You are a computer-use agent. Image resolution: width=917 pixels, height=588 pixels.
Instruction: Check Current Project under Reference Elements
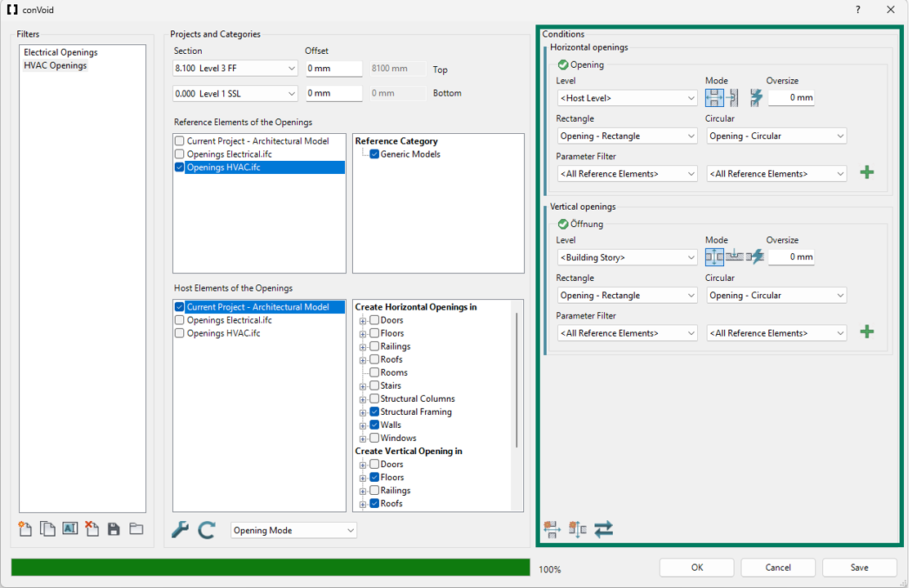click(x=180, y=140)
